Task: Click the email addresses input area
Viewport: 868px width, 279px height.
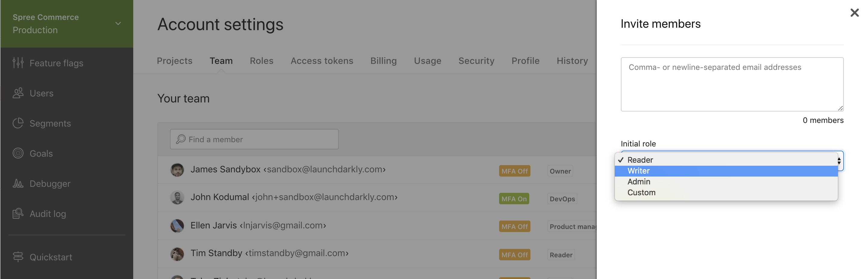Action: (x=732, y=84)
